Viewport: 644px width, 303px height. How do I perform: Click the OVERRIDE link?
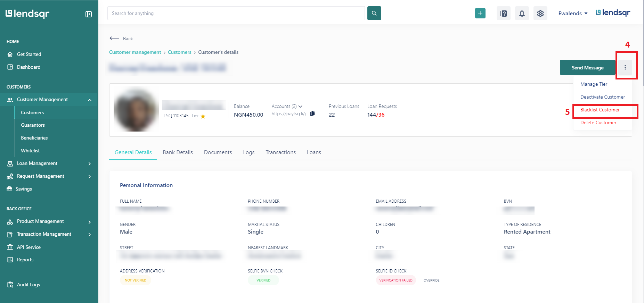click(x=431, y=280)
